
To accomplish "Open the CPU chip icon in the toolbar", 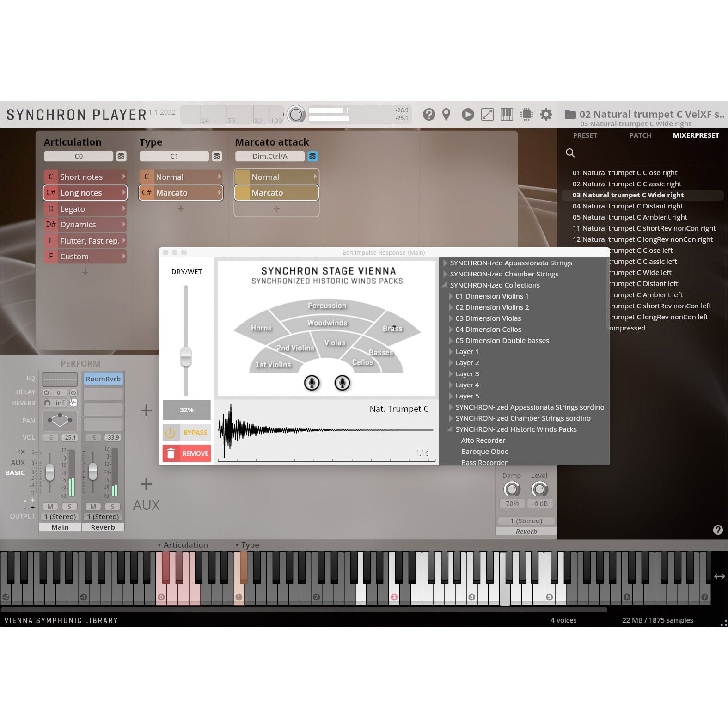I will point(526,114).
